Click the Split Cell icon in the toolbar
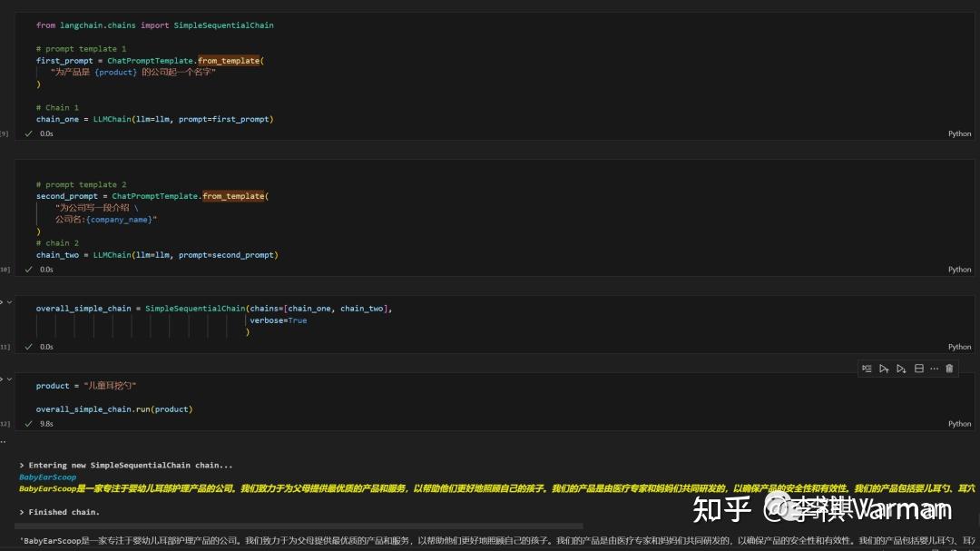Image resolution: width=980 pixels, height=551 pixels. (x=919, y=368)
